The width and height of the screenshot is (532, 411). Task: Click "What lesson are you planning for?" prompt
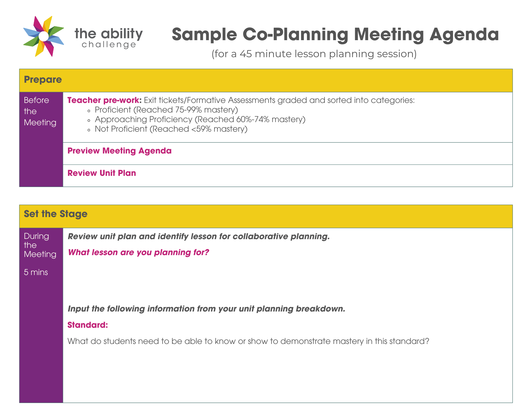tap(138, 252)
